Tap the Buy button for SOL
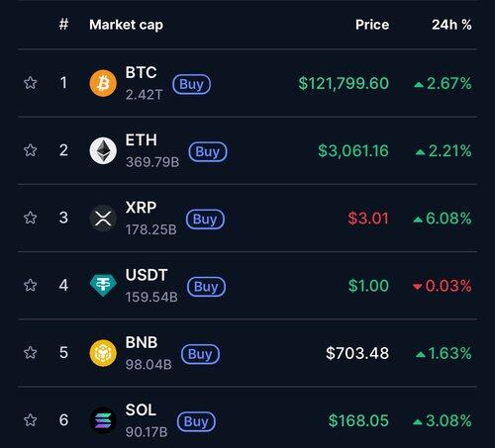Screen dimensions: 495x448 [196, 421]
